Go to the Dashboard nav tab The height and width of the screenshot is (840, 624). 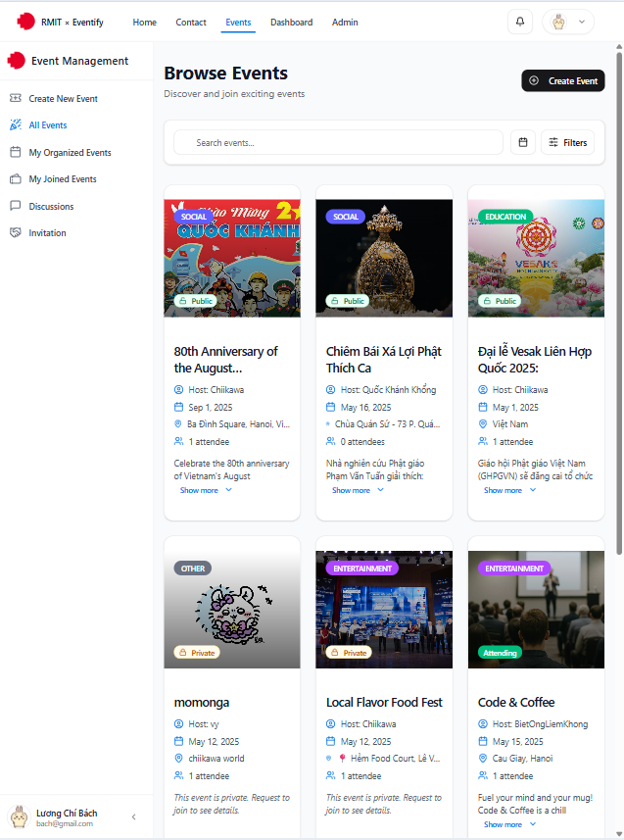click(x=291, y=23)
